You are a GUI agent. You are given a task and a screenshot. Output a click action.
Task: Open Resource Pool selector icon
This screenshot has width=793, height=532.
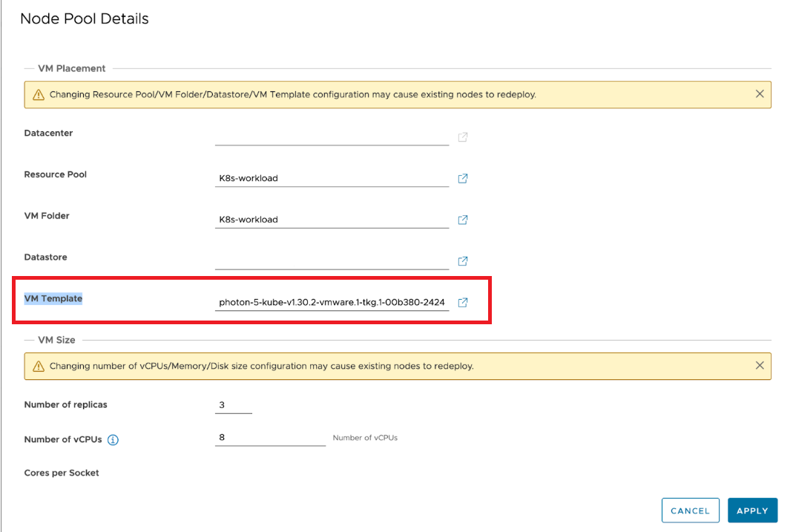coord(463,179)
